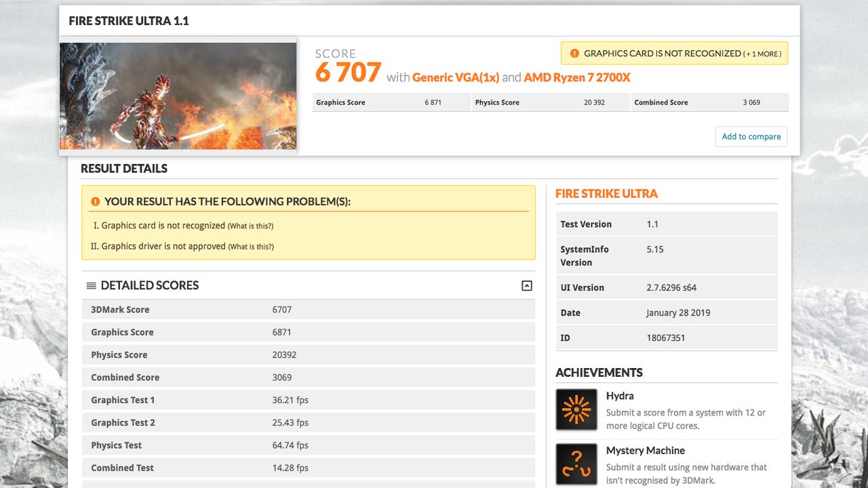Image resolution: width=868 pixels, height=488 pixels.
Task: Open the AMD Ryzen 7 2700X link
Action: coord(577,77)
